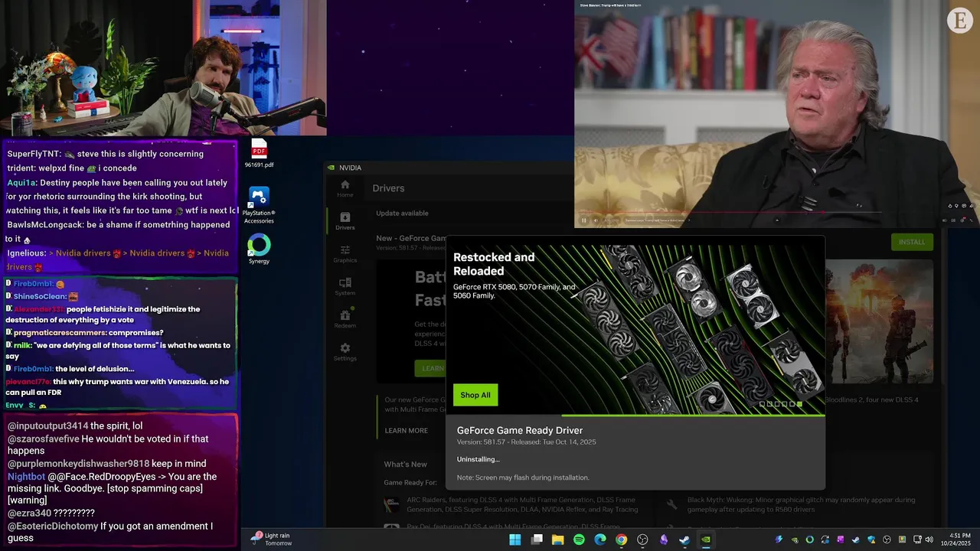Viewport: 980px width, 551px height.
Task: Open the 961691.pdf desktop file
Action: (259, 153)
